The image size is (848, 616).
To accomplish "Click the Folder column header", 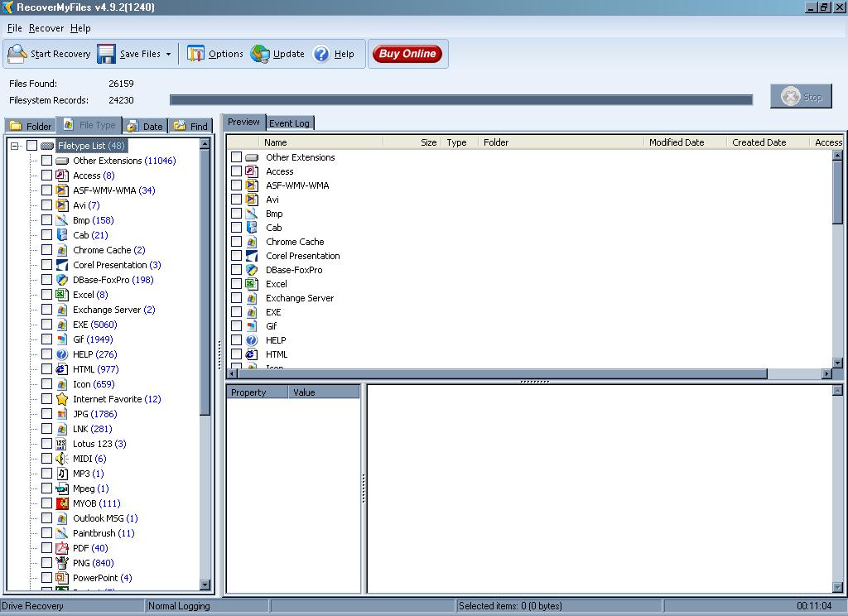I will click(561, 142).
